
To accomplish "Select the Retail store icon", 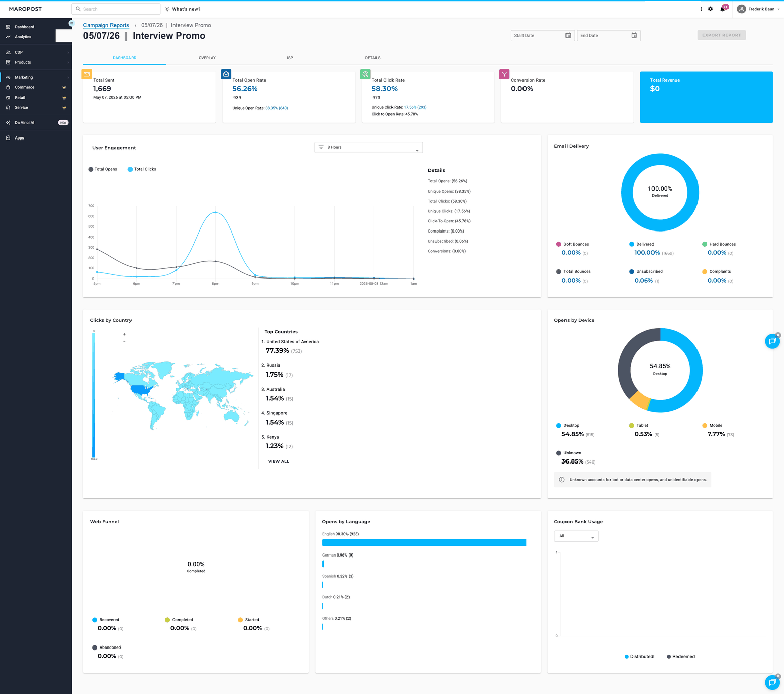I will tap(8, 98).
